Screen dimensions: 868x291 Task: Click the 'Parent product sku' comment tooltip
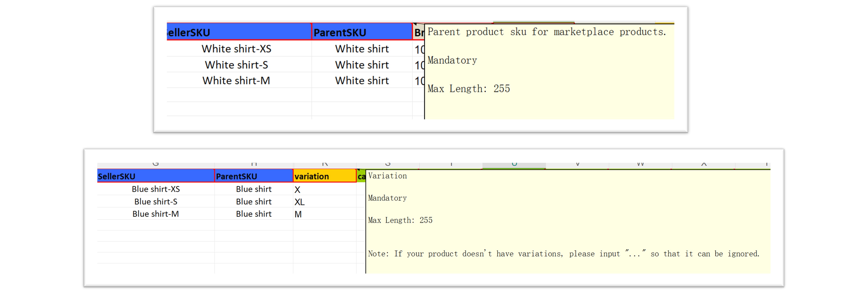tap(549, 71)
